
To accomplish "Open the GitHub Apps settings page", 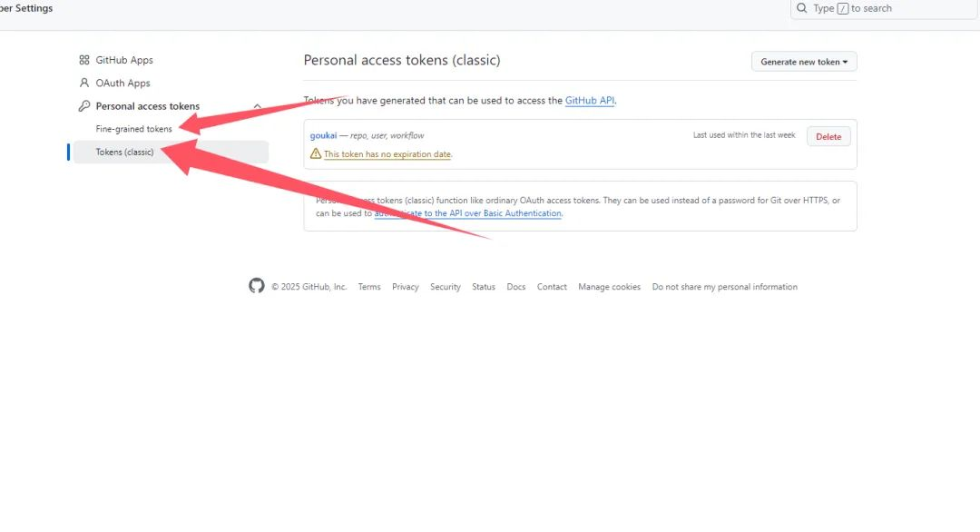I will (124, 60).
